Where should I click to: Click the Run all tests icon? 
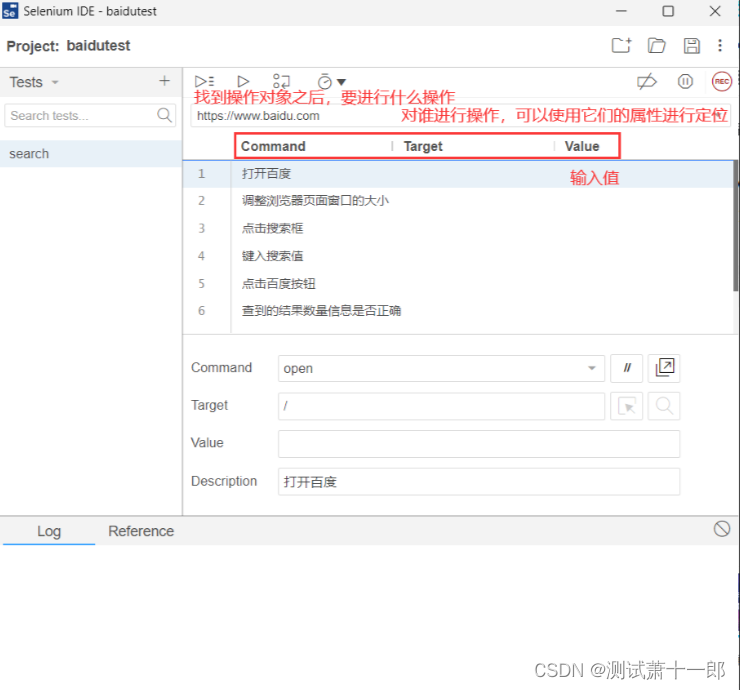pos(204,82)
